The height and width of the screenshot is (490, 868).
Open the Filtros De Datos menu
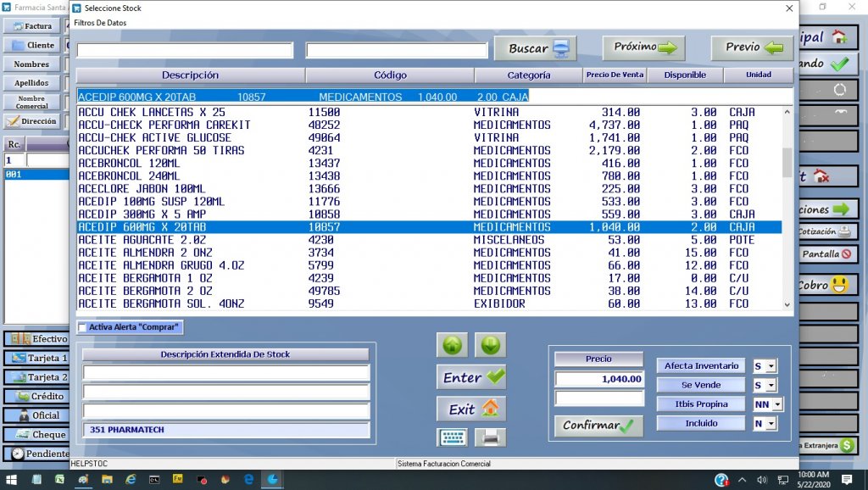pos(99,23)
